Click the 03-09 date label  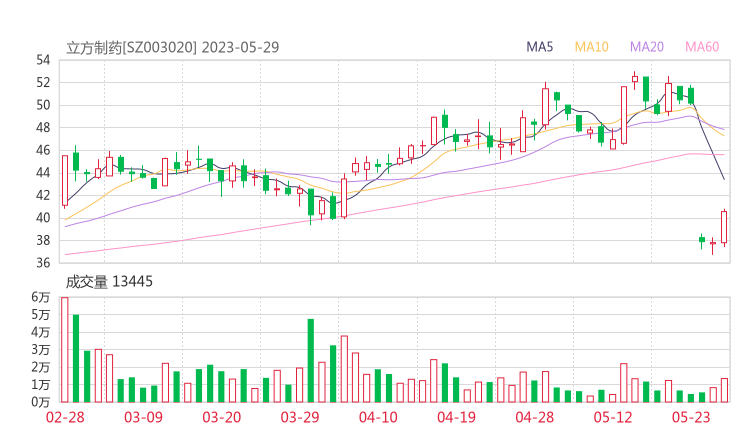[x=143, y=417]
